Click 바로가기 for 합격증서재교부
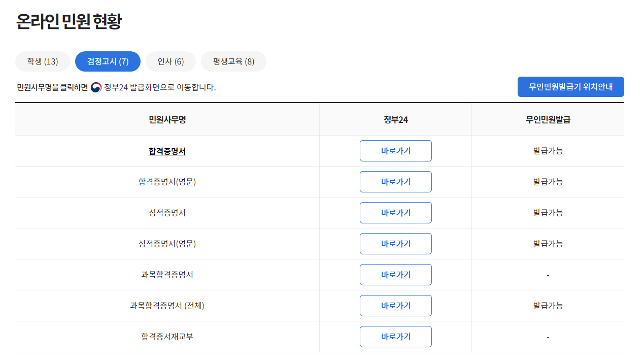 (395, 336)
